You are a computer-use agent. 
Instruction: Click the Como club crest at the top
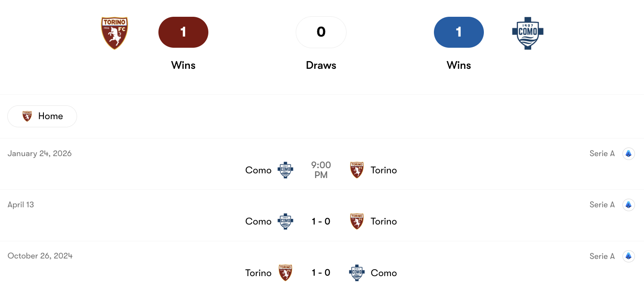click(x=528, y=32)
